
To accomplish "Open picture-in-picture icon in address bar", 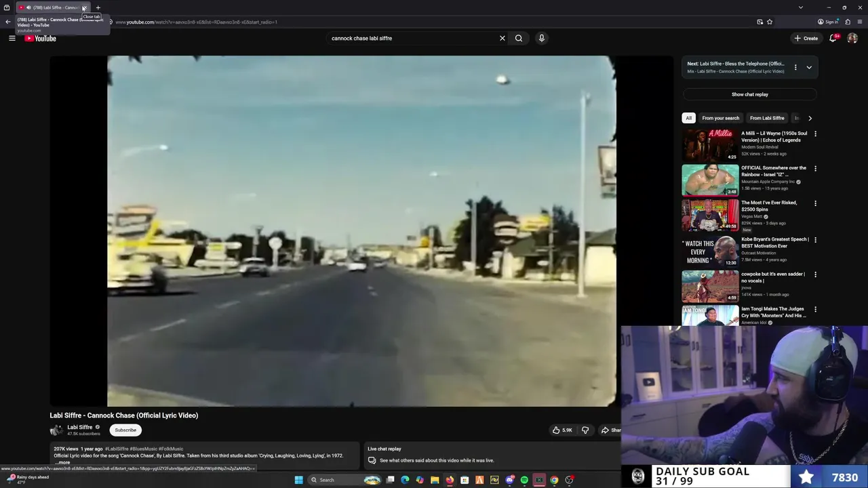I will (760, 22).
